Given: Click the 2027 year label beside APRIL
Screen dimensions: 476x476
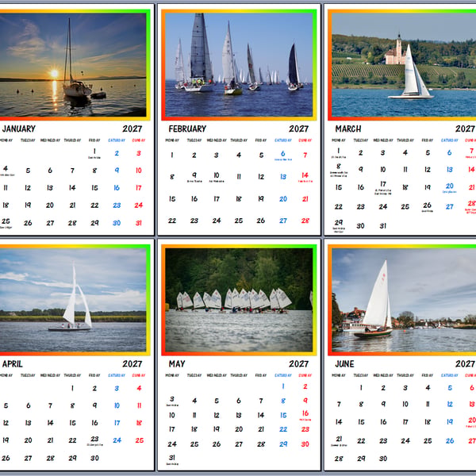Looking at the screenshot, I should tap(132, 363).
